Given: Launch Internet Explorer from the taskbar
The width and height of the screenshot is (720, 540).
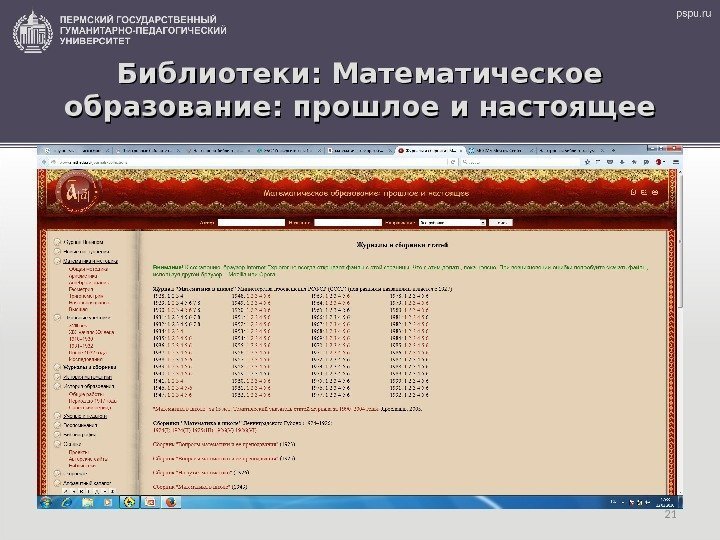Looking at the screenshot, I should tap(67, 502).
